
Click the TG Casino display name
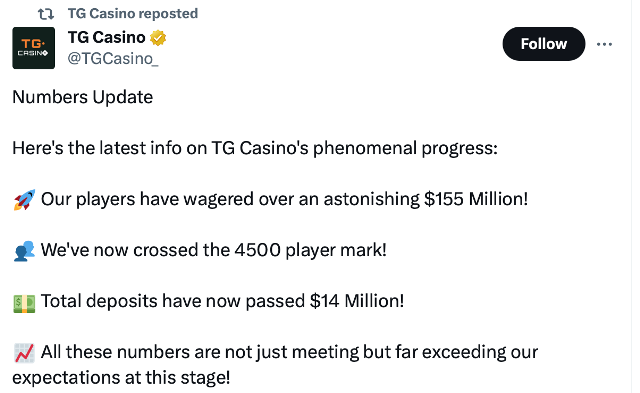[107, 38]
